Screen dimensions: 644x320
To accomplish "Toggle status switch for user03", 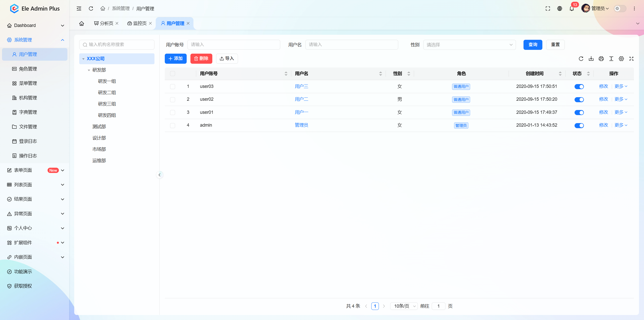I will coord(579,87).
